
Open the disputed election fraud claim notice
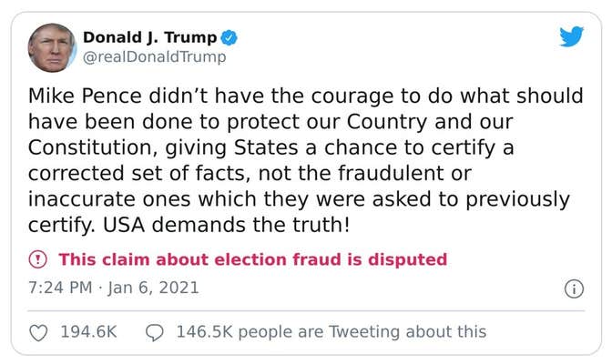pyautogui.click(x=252, y=259)
